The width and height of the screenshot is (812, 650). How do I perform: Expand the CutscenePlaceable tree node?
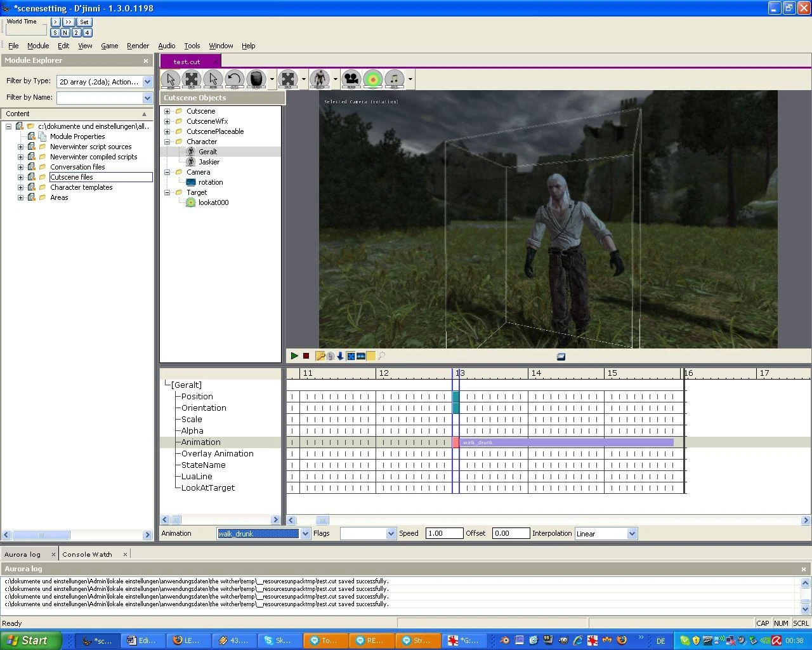click(x=167, y=131)
